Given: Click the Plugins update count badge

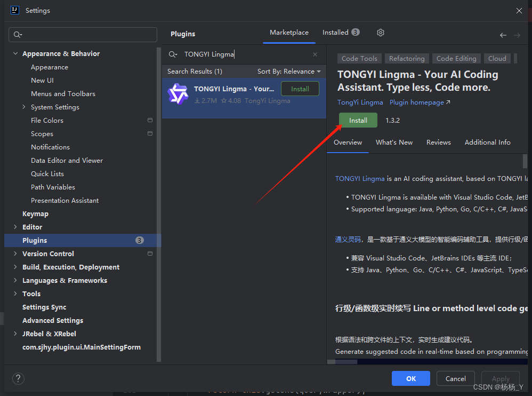Looking at the screenshot, I should 140,241.
